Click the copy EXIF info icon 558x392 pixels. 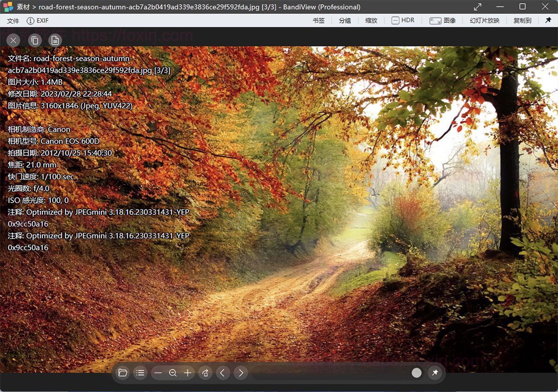tap(34, 40)
